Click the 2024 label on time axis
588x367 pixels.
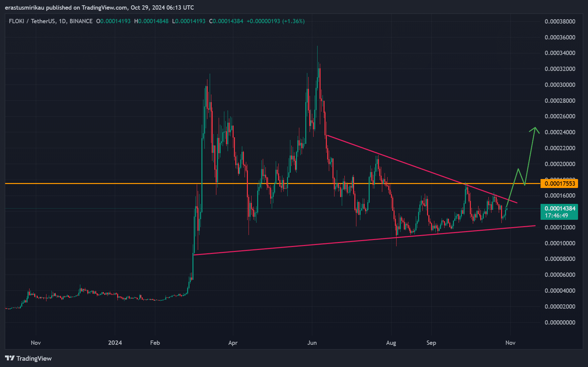click(115, 343)
